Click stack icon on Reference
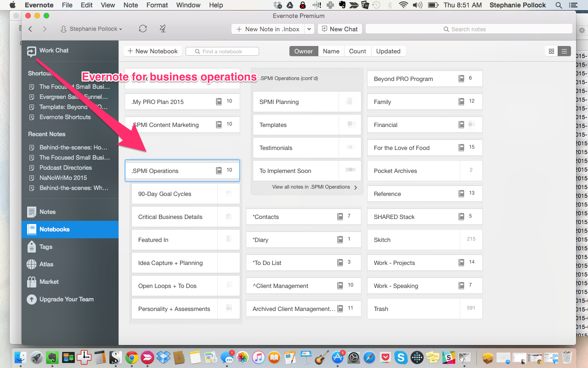Viewport: 588px width, 368px height. pyautogui.click(x=462, y=194)
